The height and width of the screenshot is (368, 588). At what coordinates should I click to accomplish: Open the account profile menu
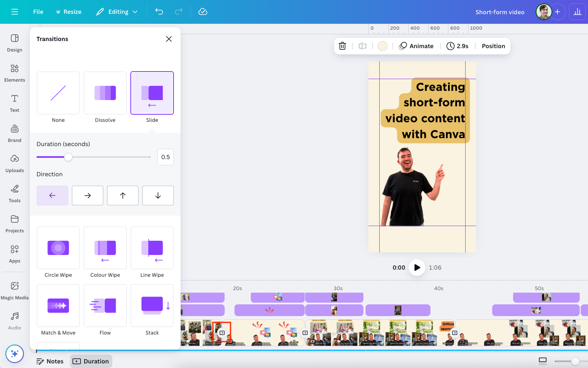pos(543,12)
